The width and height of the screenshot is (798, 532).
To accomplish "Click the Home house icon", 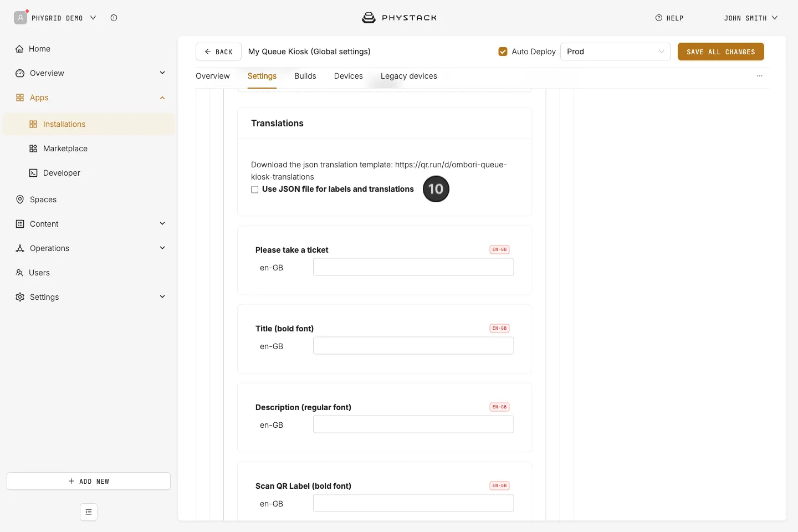I will coord(20,49).
